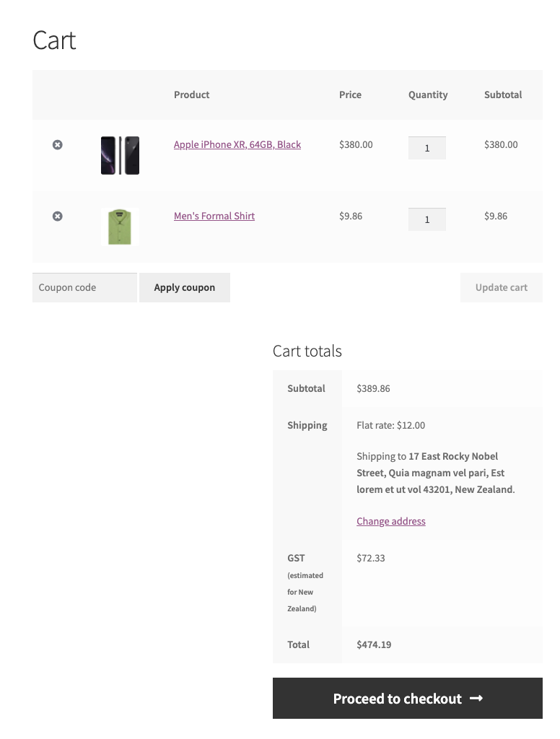Open Apple iPhone XR, 64GB, Black link
Viewport: 560px width, 739px height.
(x=237, y=144)
